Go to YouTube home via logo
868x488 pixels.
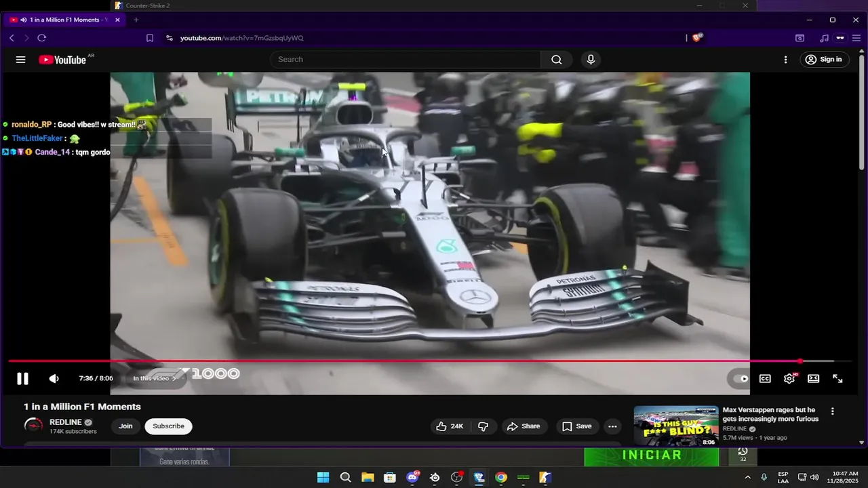pos(62,60)
